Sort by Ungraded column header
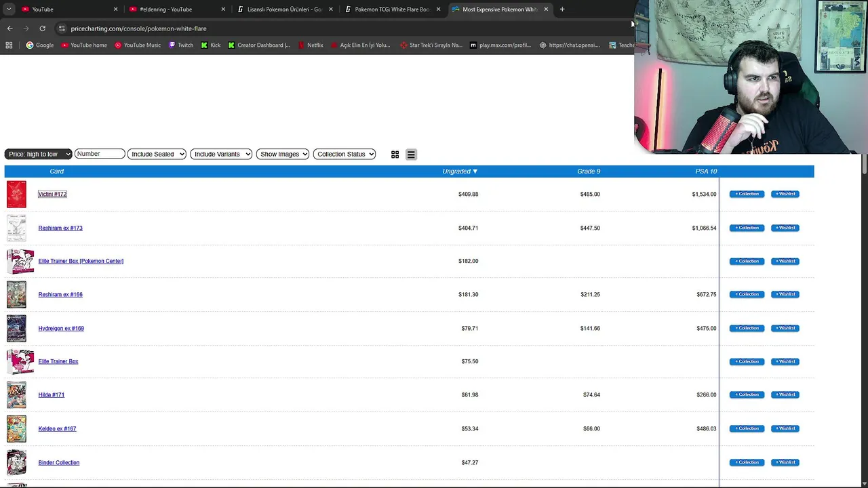Image resolution: width=868 pixels, height=488 pixels. (460, 171)
